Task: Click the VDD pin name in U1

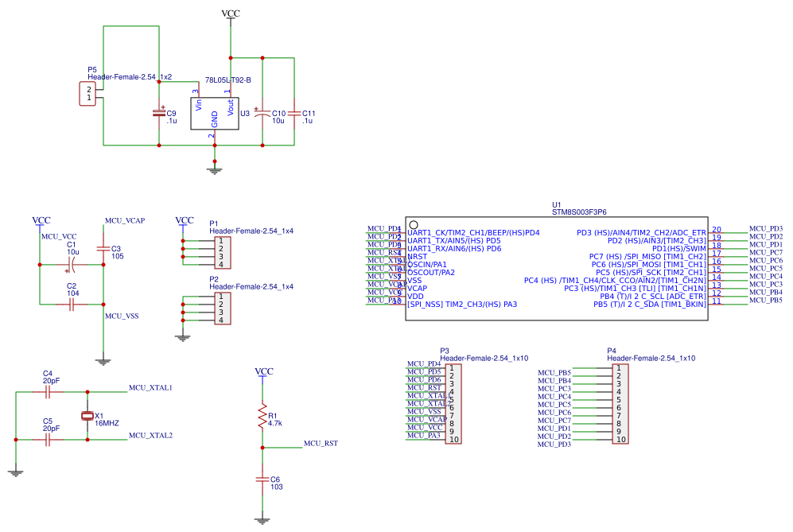Action: 416,297
